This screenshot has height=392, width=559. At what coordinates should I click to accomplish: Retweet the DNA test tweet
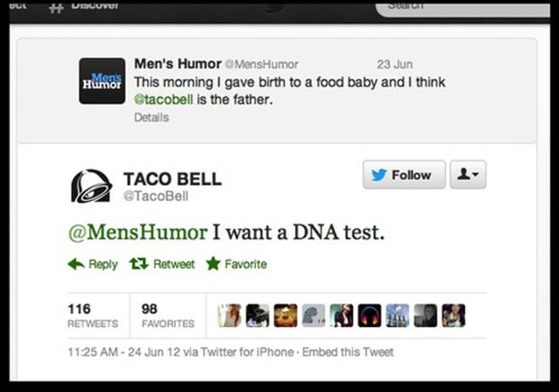point(161,264)
